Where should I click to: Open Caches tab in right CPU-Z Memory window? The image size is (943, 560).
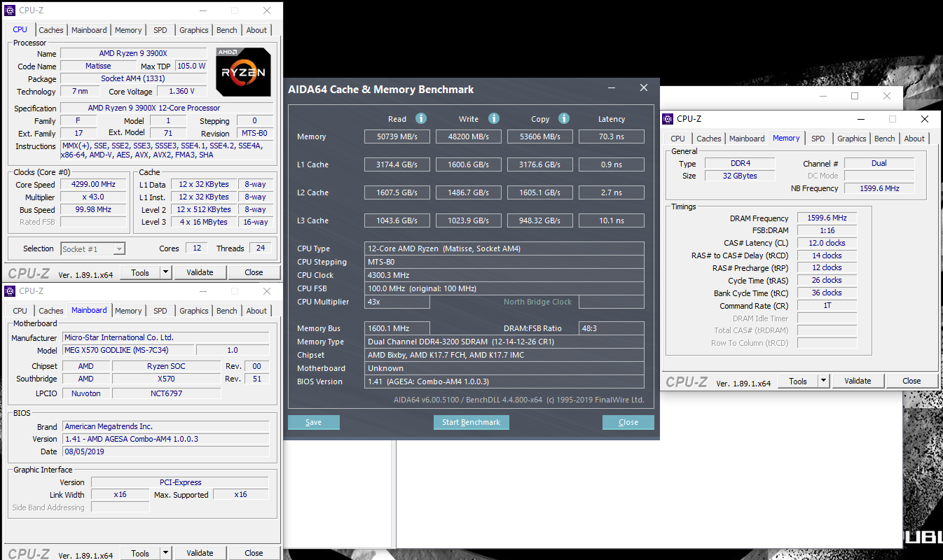coord(709,139)
